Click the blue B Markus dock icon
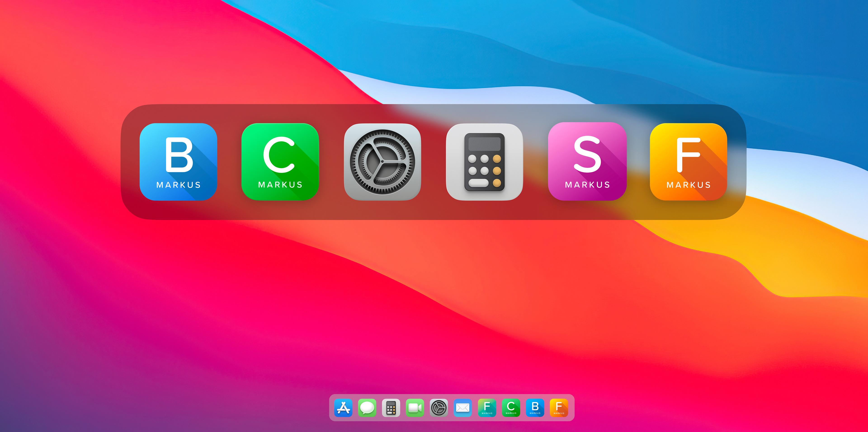 535,408
